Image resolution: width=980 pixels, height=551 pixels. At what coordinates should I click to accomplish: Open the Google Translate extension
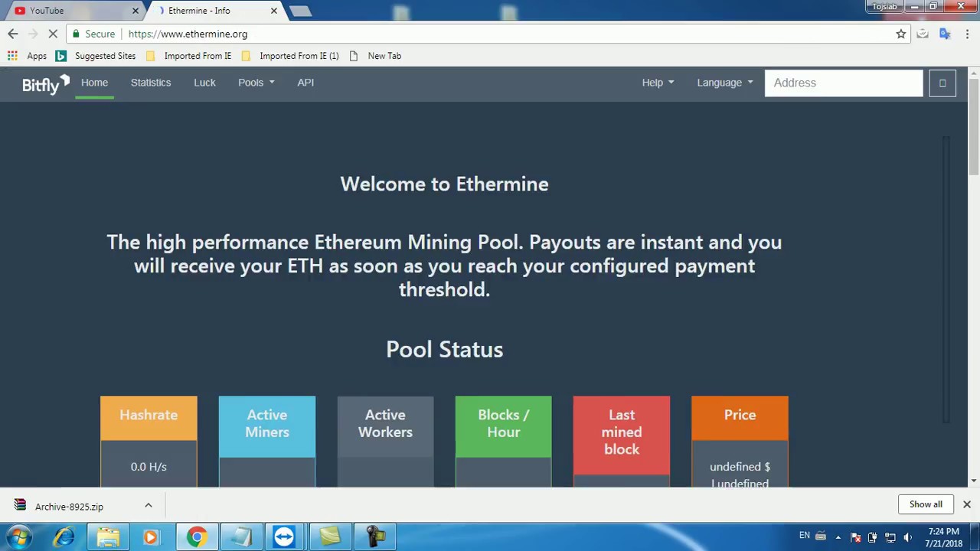pos(945,34)
